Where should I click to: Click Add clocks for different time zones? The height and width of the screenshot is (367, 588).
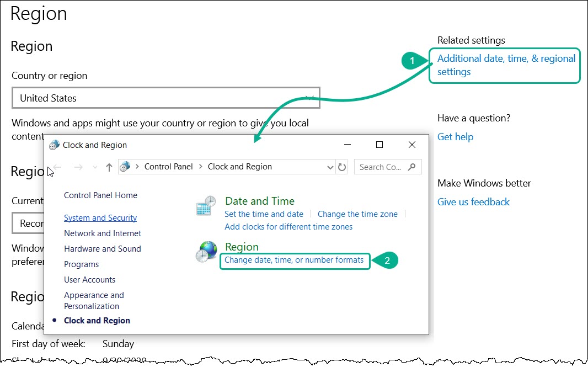click(x=288, y=227)
